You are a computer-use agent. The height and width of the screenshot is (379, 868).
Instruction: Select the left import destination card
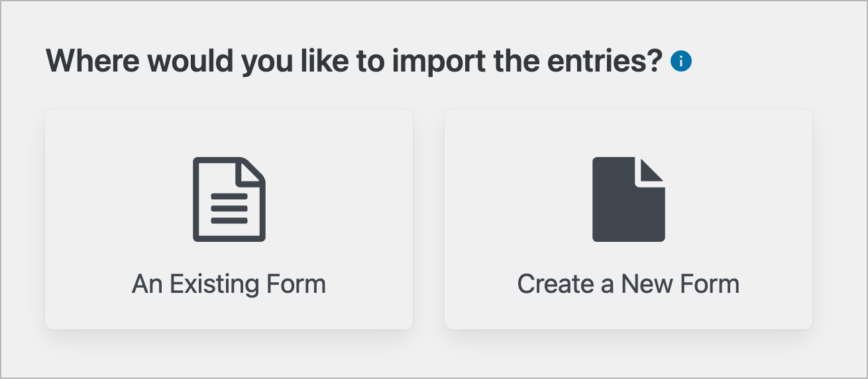coord(229,219)
